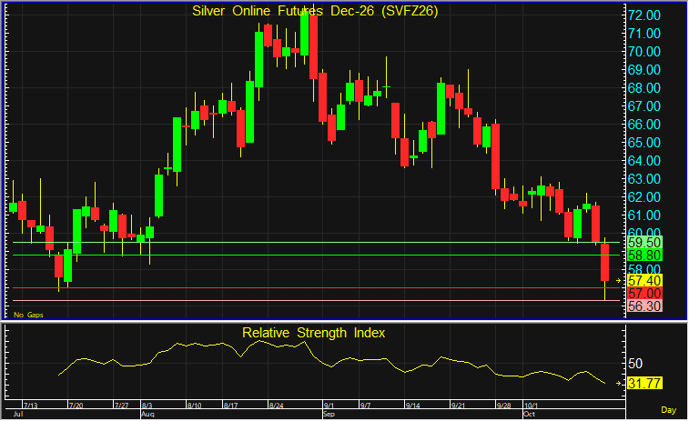Image resolution: width=689 pixels, height=421 pixels.
Task: Click the 63.00 price axis label
Action: click(x=644, y=179)
